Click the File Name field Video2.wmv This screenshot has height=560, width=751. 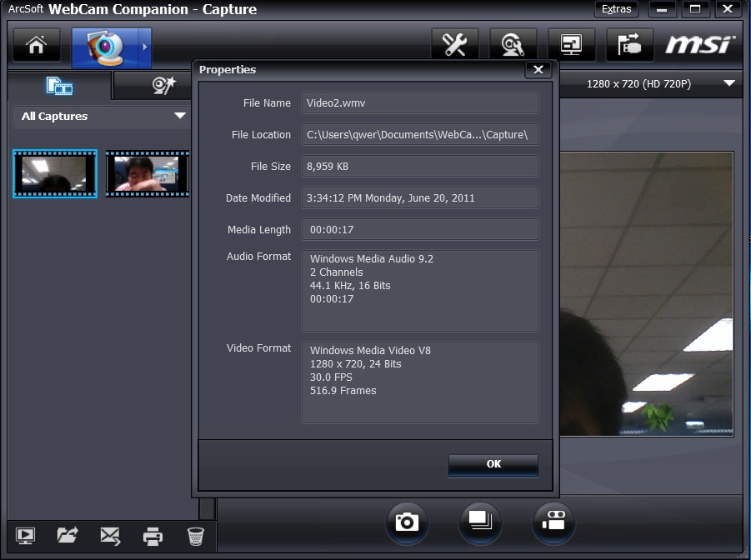(420, 103)
